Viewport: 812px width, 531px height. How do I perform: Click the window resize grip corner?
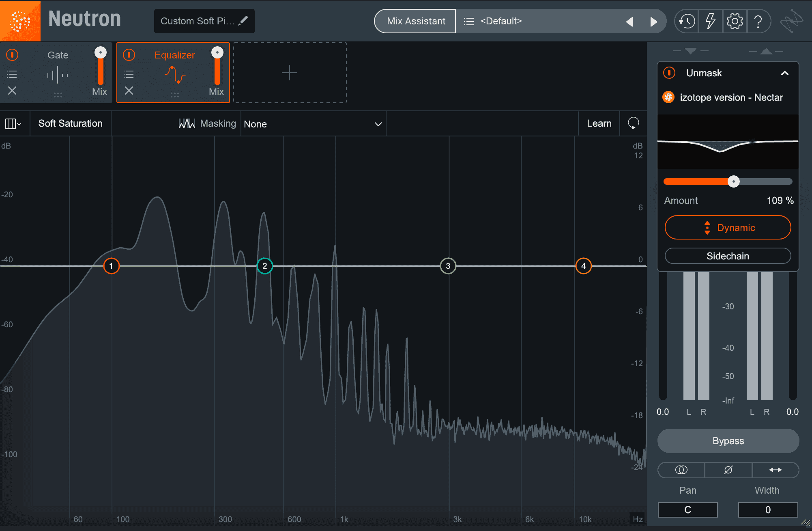(x=806, y=523)
